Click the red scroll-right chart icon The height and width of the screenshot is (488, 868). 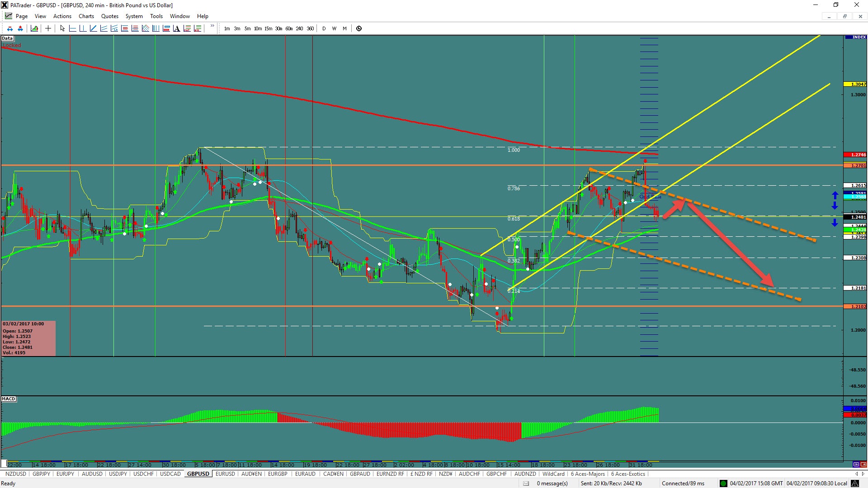[863, 464]
